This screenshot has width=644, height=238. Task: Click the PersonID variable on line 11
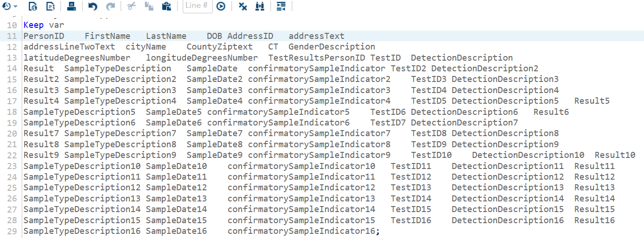coord(44,36)
